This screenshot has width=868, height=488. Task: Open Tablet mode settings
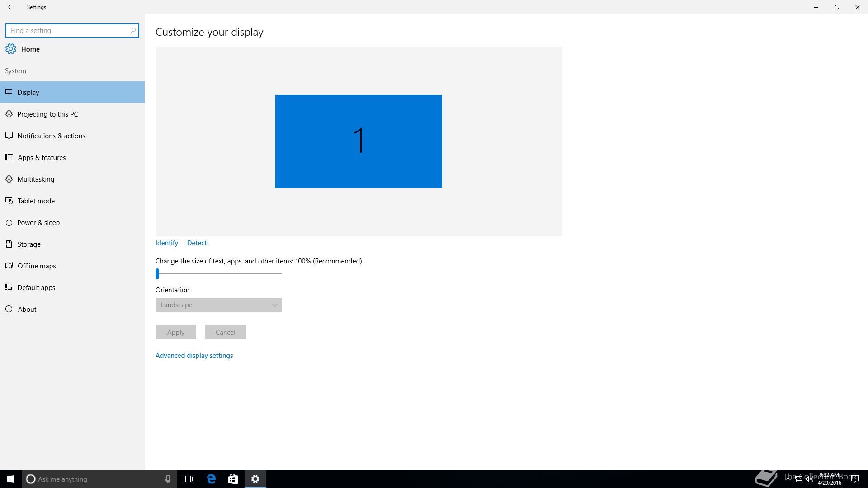click(72, 201)
